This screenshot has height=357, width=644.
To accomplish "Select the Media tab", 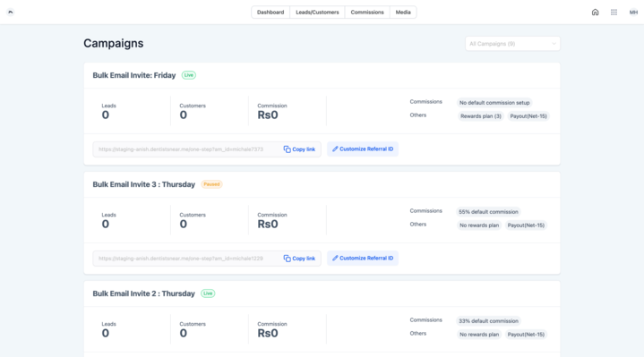I will [403, 13].
